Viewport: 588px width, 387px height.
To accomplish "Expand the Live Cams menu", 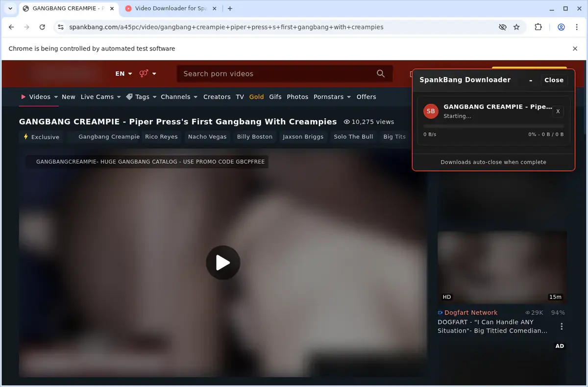I will pyautogui.click(x=100, y=97).
